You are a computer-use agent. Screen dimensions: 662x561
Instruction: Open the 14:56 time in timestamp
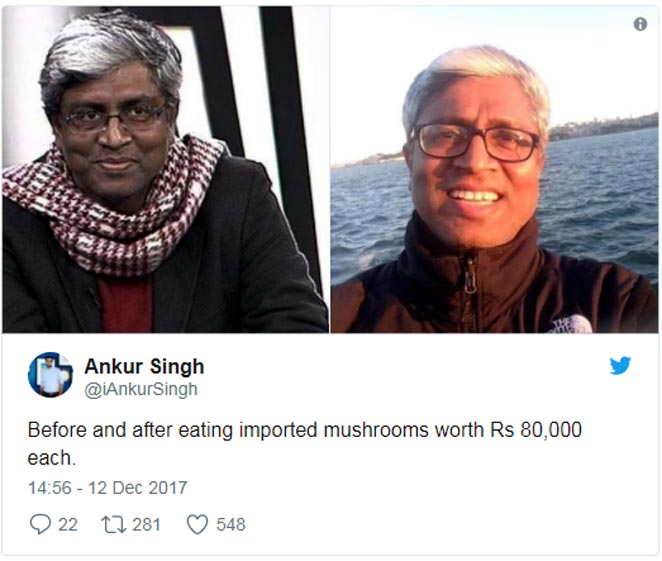click(50, 488)
